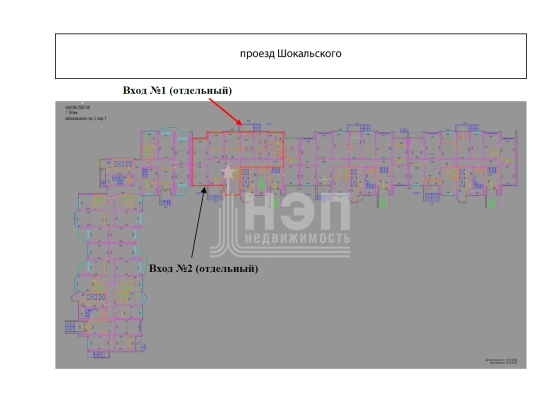Click the date text in the plan's bottom-right corner
The image size is (560, 420).
(x=501, y=361)
